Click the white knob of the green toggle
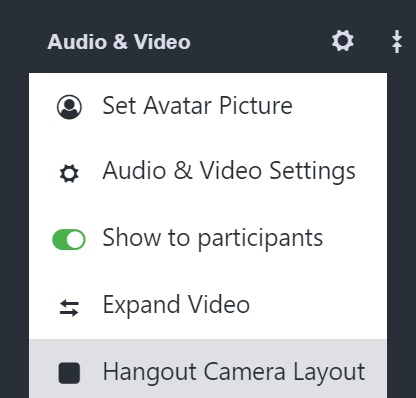 (75, 239)
